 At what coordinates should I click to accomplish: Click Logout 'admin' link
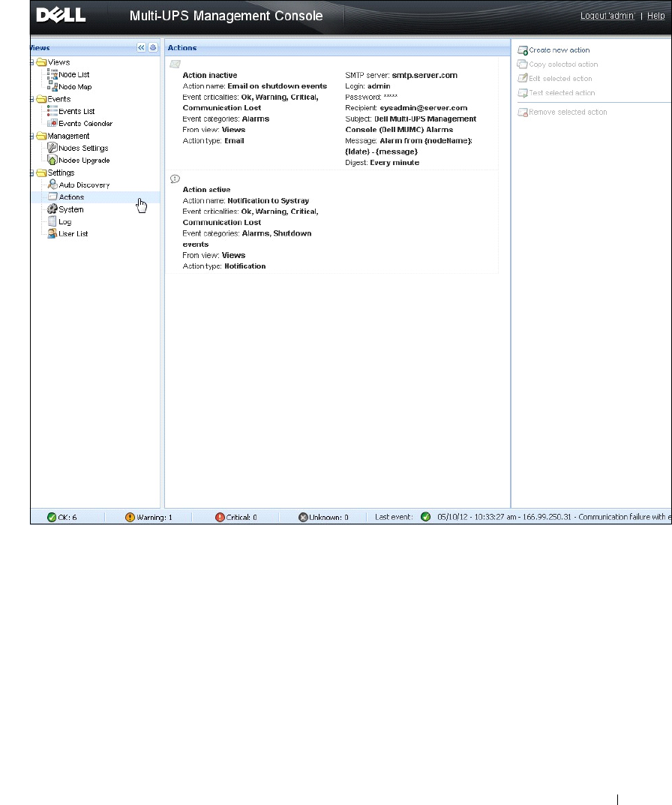click(607, 16)
